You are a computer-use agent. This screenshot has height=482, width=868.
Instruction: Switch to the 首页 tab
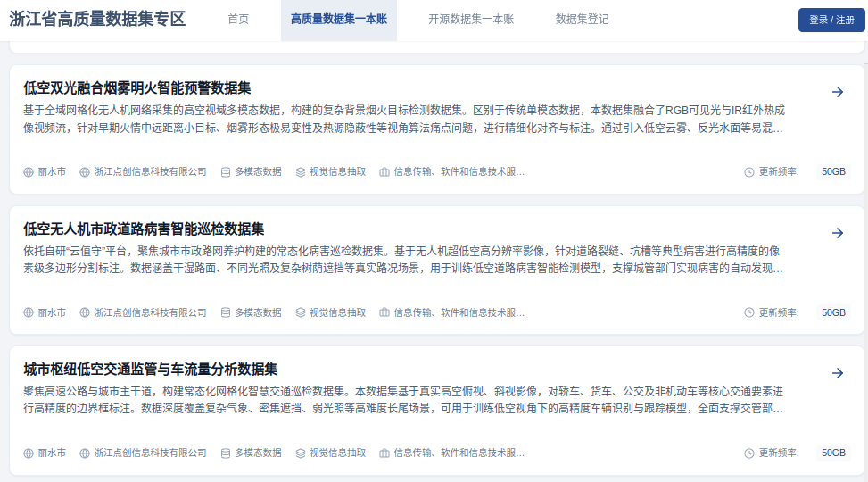click(x=238, y=20)
